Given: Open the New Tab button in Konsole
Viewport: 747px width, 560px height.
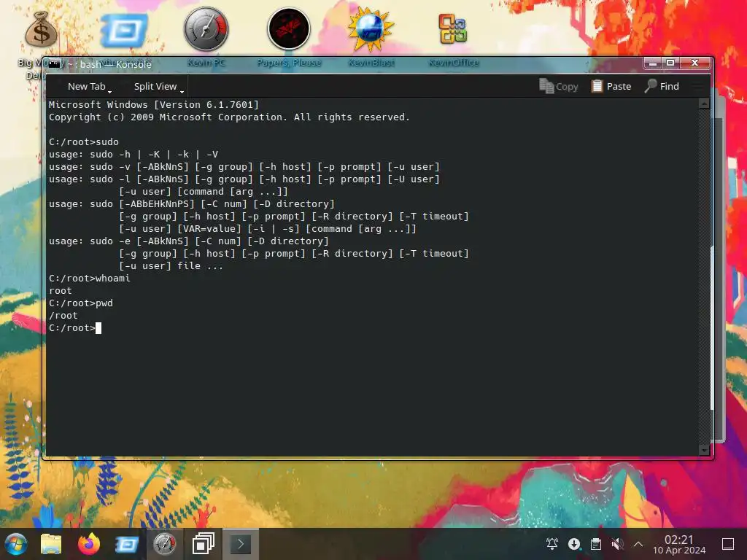Looking at the screenshot, I should pos(86,86).
